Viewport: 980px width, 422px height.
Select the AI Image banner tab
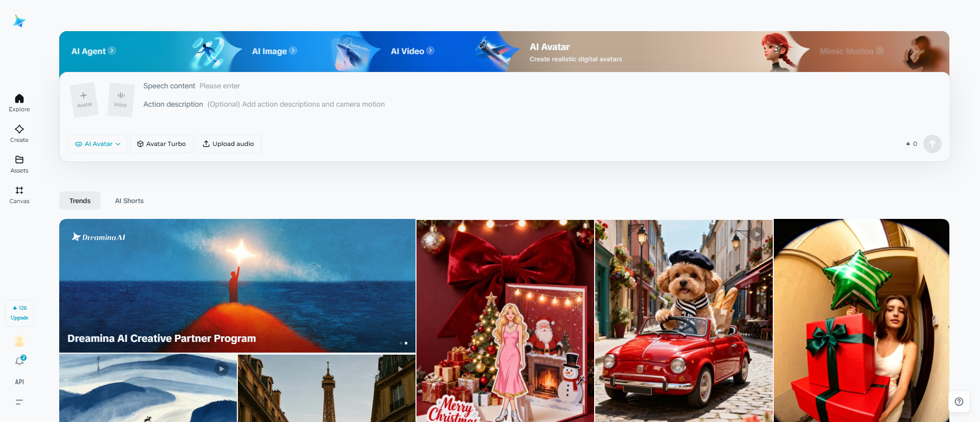pos(274,51)
